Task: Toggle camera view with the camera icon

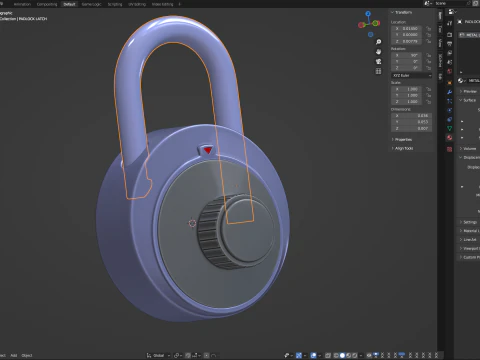Action: pos(378,61)
